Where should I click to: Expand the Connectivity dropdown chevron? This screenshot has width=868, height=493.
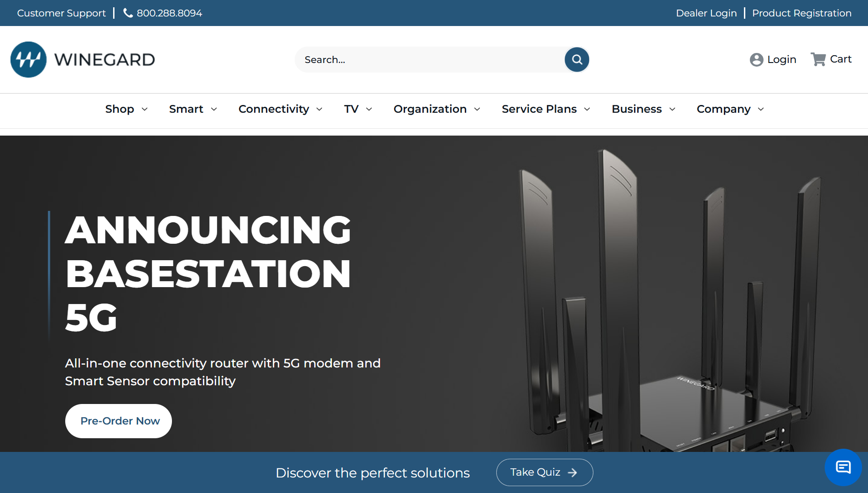[319, 109]
